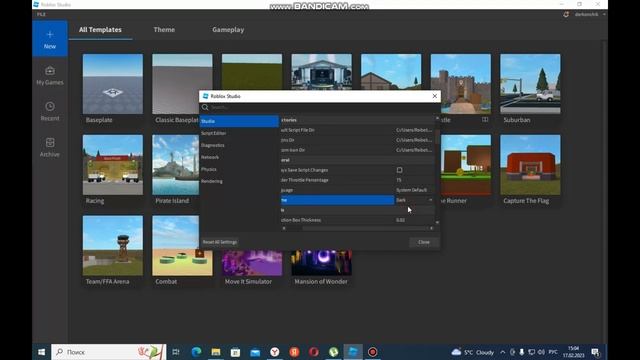This screenshot has height=360, width=640.
Task: Click the microphone tray icon
Action: tap(522, 352)
